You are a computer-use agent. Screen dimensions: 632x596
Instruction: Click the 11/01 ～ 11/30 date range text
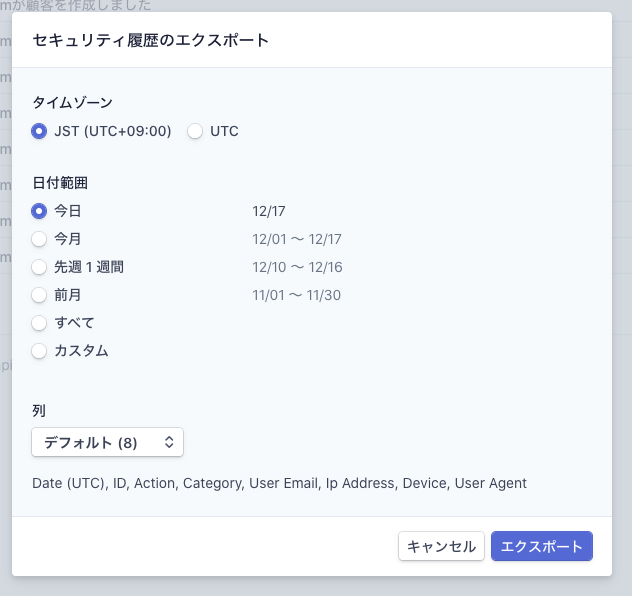(297, 295)
